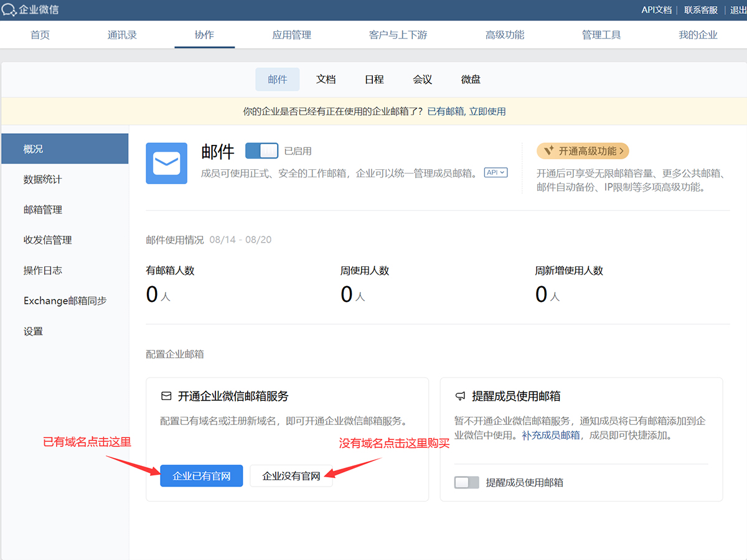Click the 配置企业邮箱 section heading
The height and width of the screenshot is (560, 747).
(175, 354)
